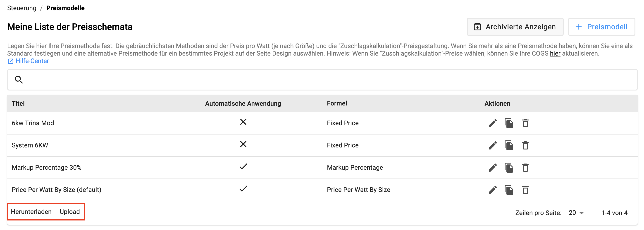Delete the System 6KW row
Viewport: 644px width, 230px height.
525,145
